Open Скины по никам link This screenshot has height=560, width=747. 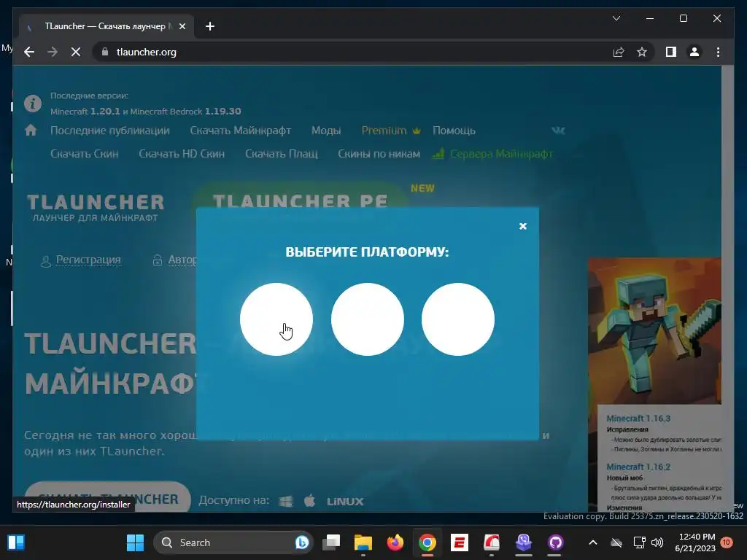tap(379, 154)
